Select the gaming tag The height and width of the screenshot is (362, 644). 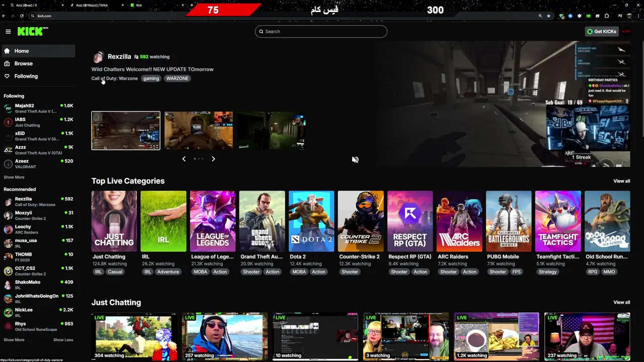[151, 78]
